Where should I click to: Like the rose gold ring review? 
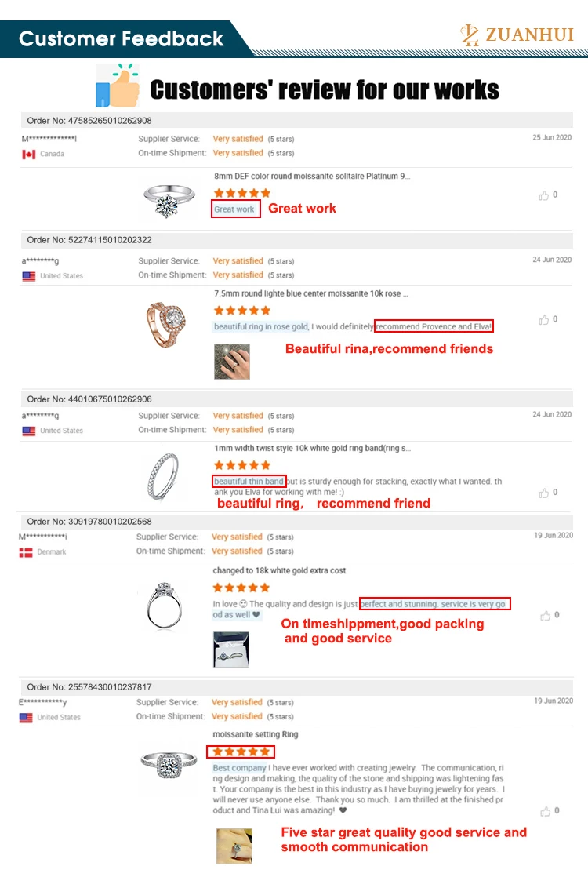543,320
